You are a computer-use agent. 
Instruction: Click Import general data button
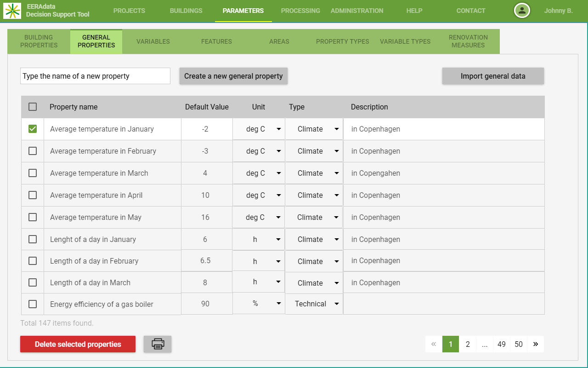pos(493,76)
